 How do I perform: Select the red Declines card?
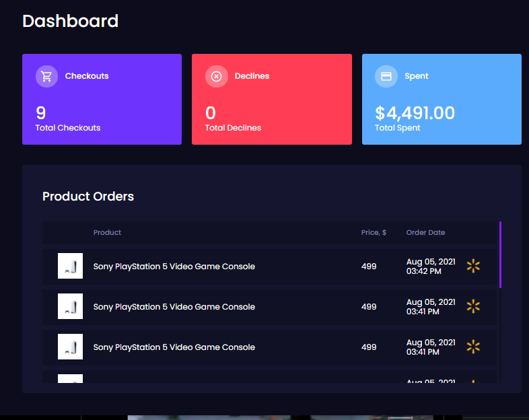(272, 99)
